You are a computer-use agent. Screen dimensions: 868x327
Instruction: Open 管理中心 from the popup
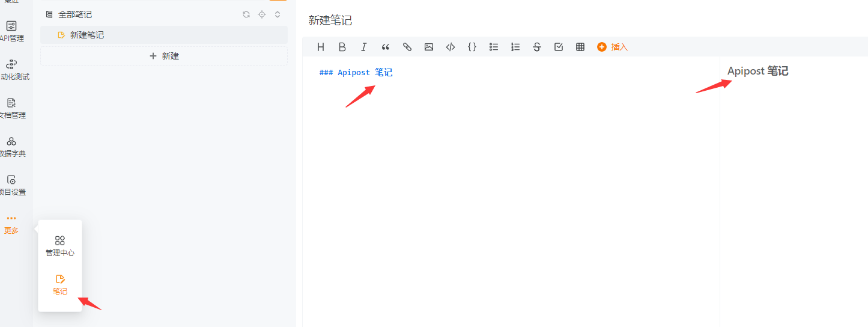point(60,246)
